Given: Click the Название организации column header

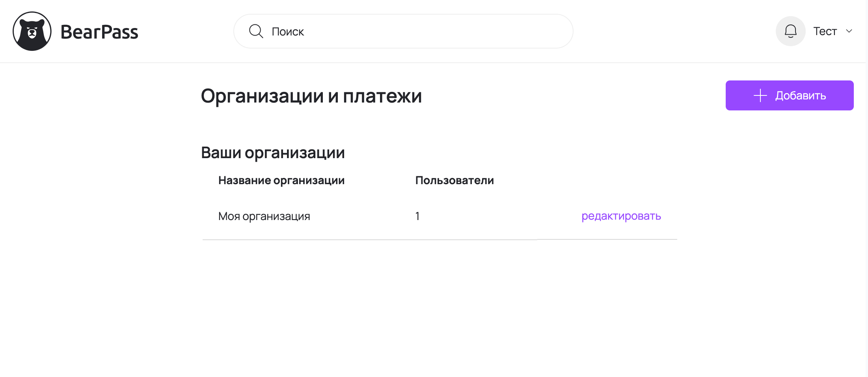Looking at the screenshot, I should [281, 180].
